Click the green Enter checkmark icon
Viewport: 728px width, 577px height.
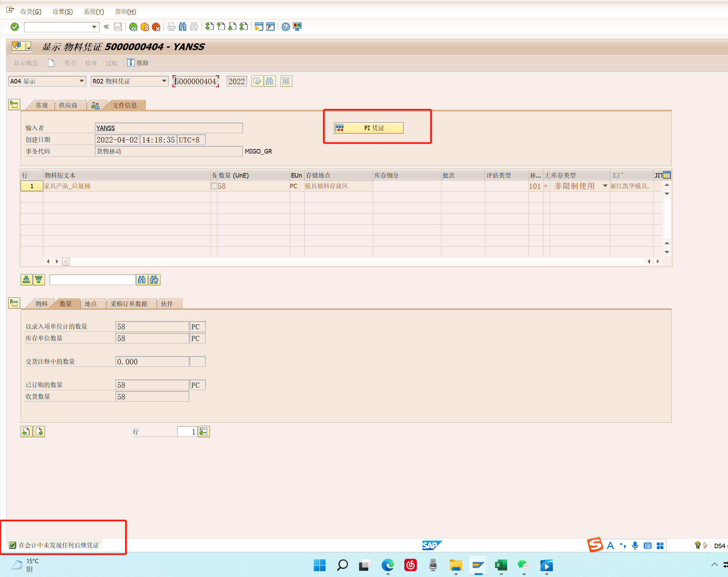click(14, 27)
